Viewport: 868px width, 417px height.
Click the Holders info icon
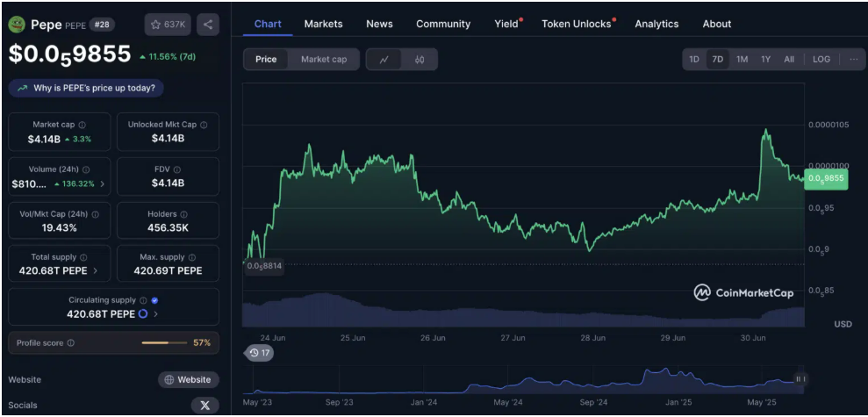click(x=183, y=213)
